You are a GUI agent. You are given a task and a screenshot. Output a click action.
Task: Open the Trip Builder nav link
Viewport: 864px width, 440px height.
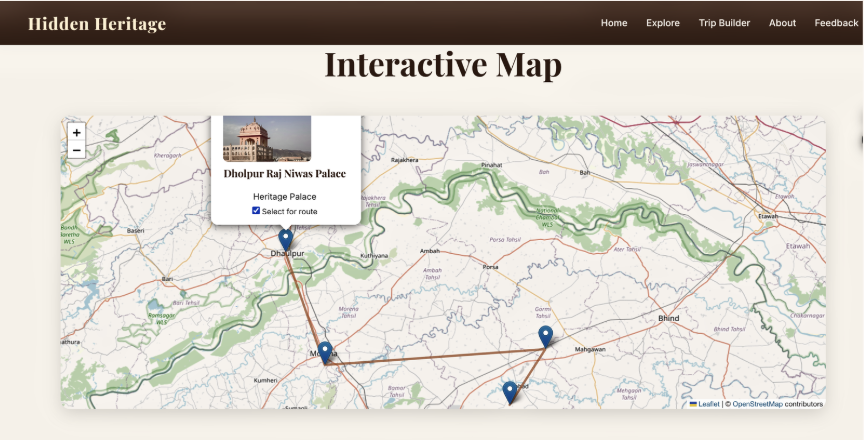[x=724, y=23]
